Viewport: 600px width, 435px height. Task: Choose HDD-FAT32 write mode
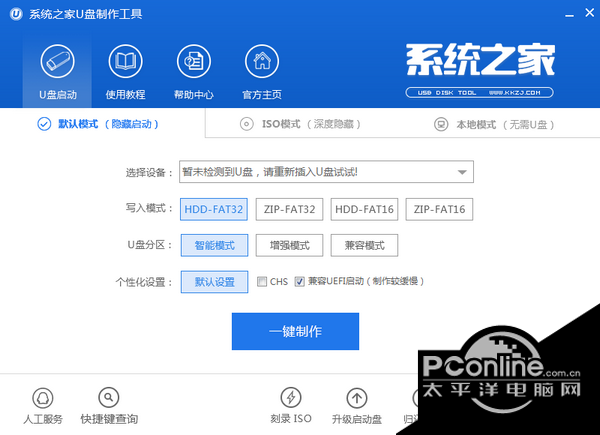coord(214,209)
